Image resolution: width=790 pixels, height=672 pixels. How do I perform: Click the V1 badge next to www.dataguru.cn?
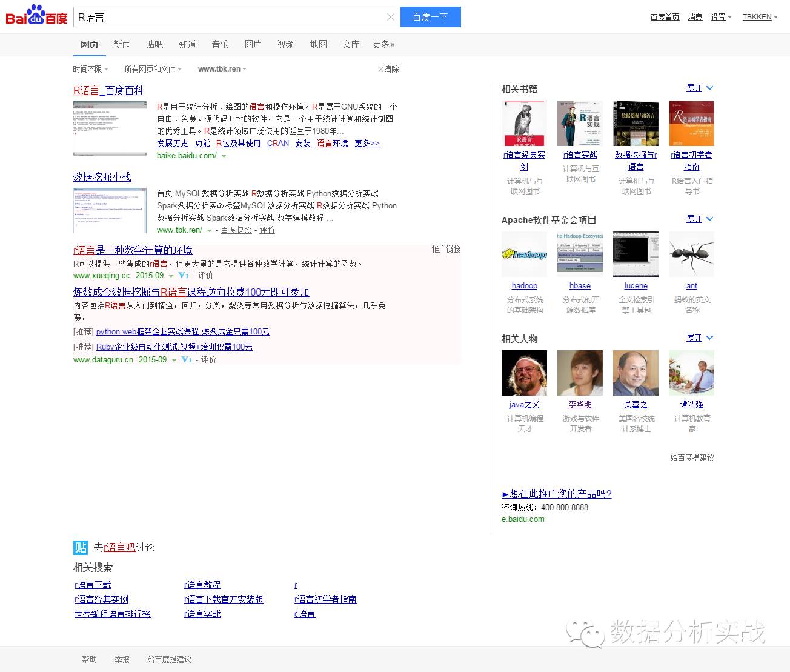tap(187, 359)
